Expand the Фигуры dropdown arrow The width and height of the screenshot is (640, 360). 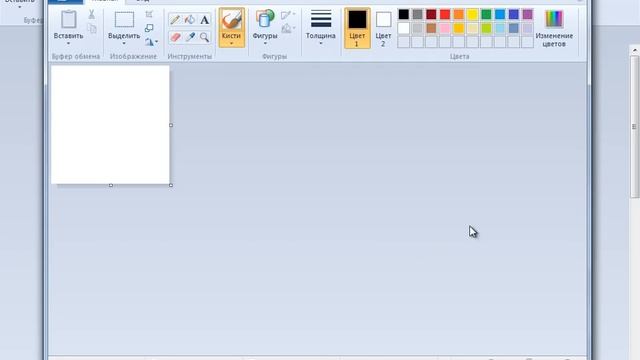point(265,44)
